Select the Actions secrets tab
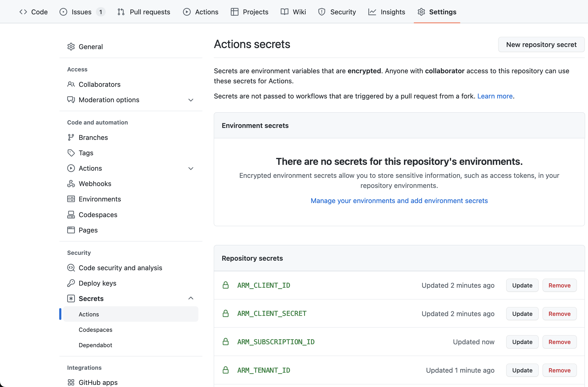The height and width of the screenshot is (387, 588). (88, 314)
